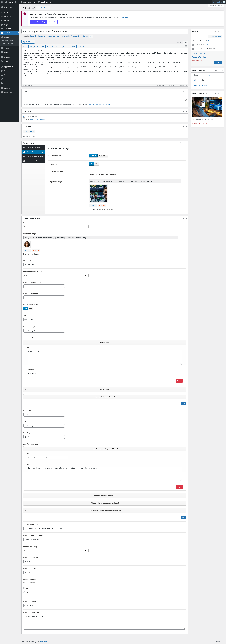
Task: Click the Plugins sidebar icon
Action: (2, 71)
